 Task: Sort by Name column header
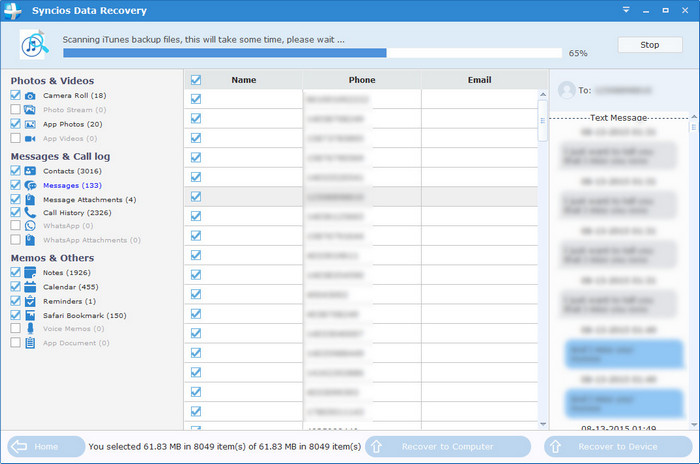pyautogui.click(x=244, y=80)
